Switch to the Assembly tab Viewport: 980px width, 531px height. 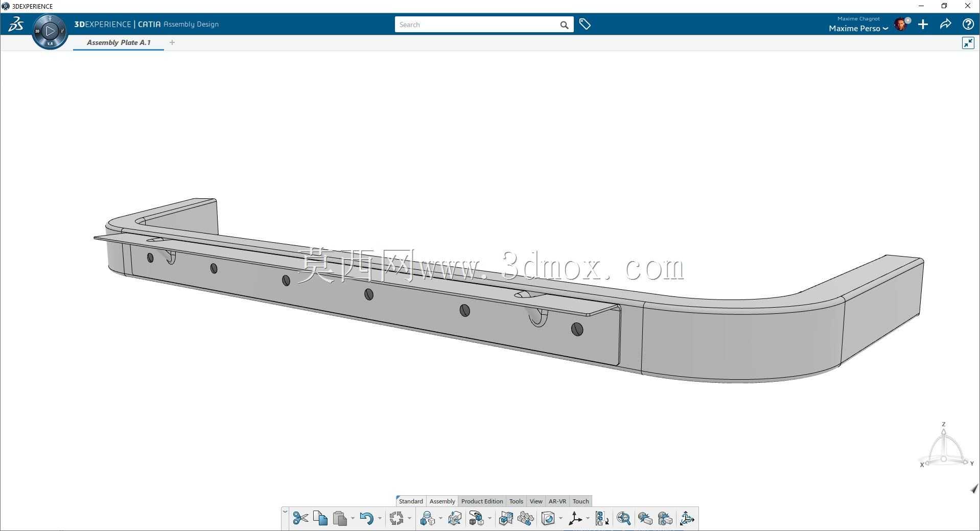[x=442, y=501]
